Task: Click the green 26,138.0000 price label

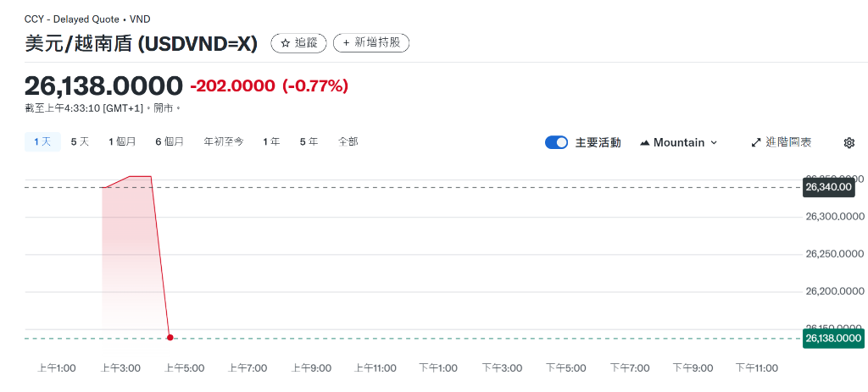Action: [833, 339]
